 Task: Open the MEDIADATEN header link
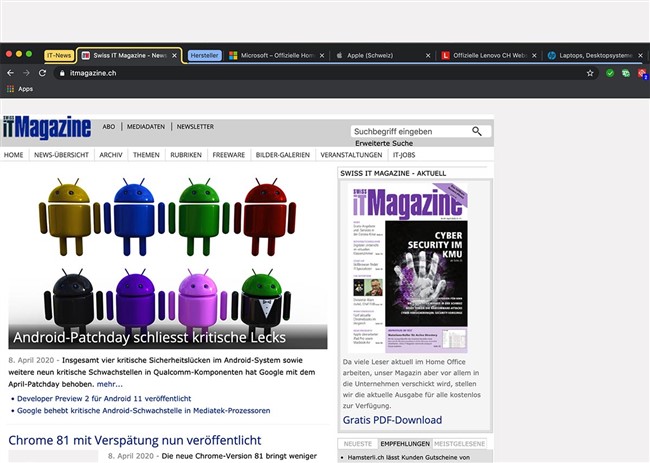(146, 126)
